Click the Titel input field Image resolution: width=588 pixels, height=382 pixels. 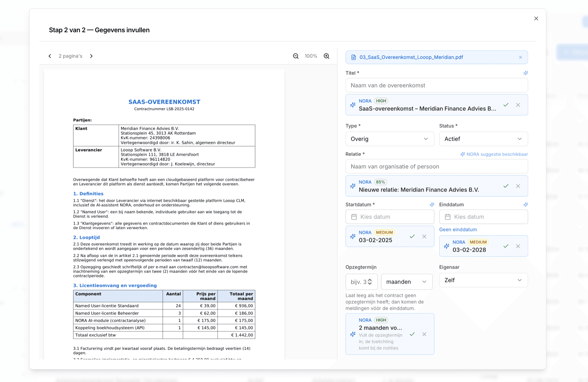(x=437, y=86)
